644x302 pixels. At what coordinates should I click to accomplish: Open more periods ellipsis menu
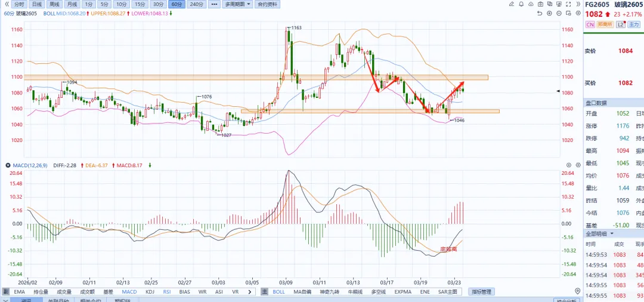point(213,5)
